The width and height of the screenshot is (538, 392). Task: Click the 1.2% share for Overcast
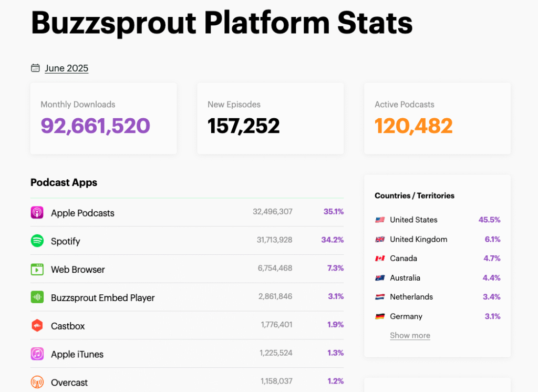tap(336, 381)
